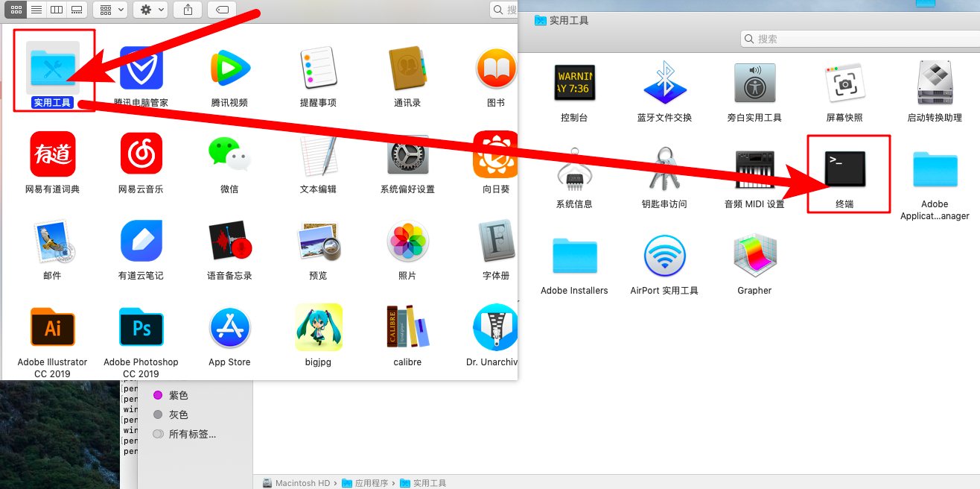Open the 实用工具 folder icon

[x=52, y=67]
